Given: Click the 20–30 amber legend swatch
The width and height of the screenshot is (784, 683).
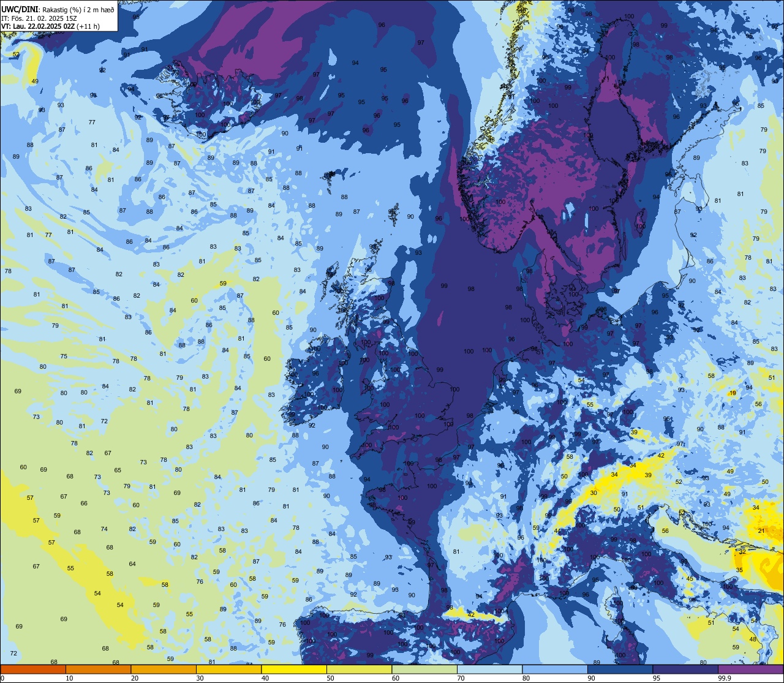Looking at the screenshot, I should [164, 669].
